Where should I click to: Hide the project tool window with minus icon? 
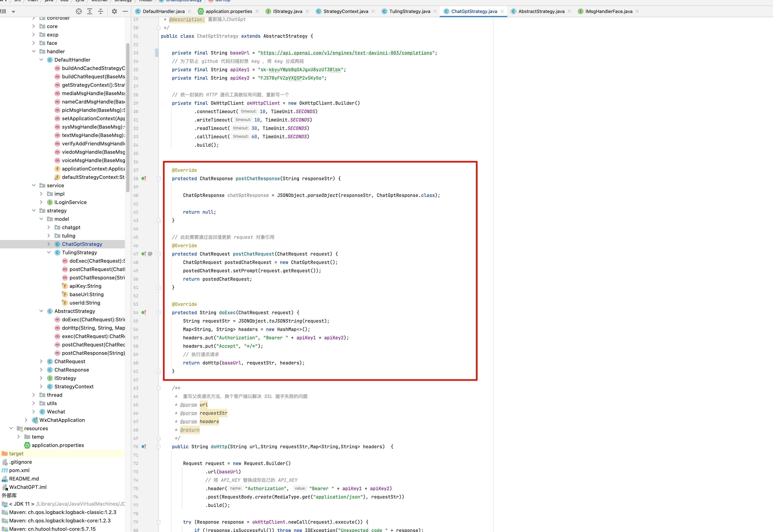click(125, 11)
